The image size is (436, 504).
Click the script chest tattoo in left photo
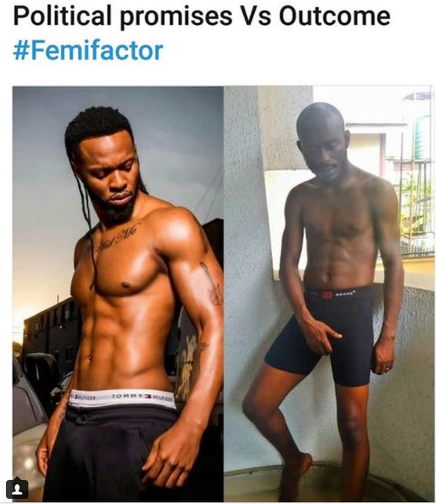coord(118,238)
